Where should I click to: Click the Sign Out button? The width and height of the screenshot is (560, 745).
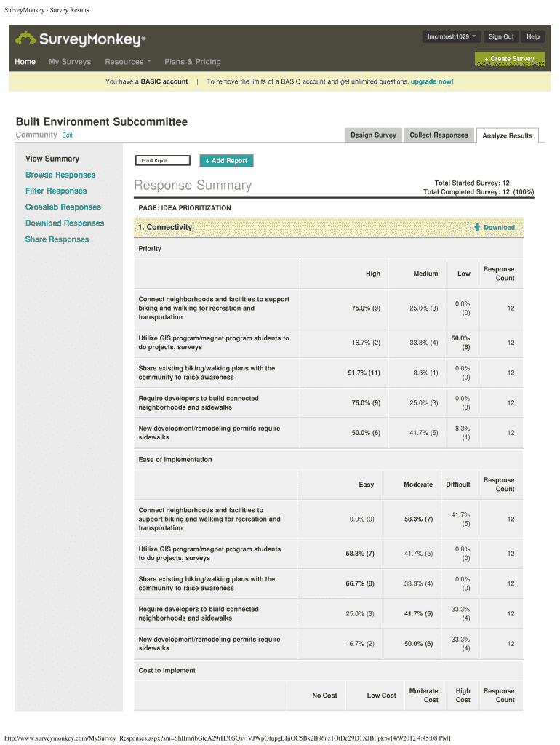500,36
